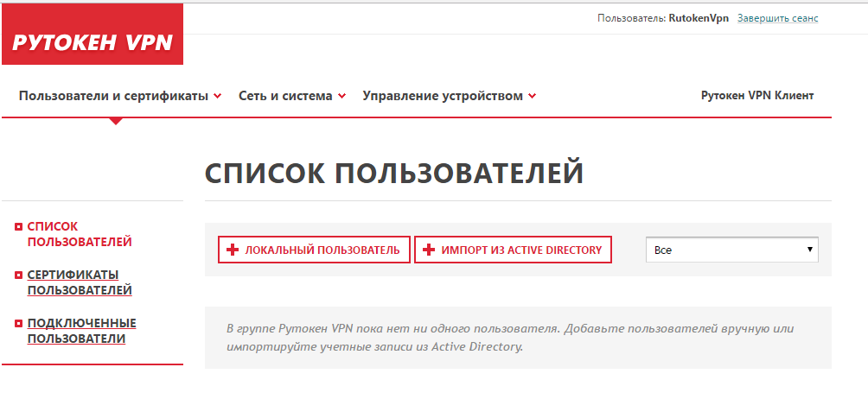Go to Список пользователей in sidebar

click(x=80, y=234)
